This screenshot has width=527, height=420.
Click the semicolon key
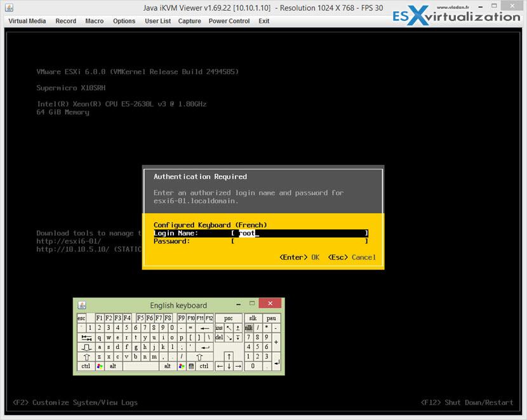[x=182, y=347]
